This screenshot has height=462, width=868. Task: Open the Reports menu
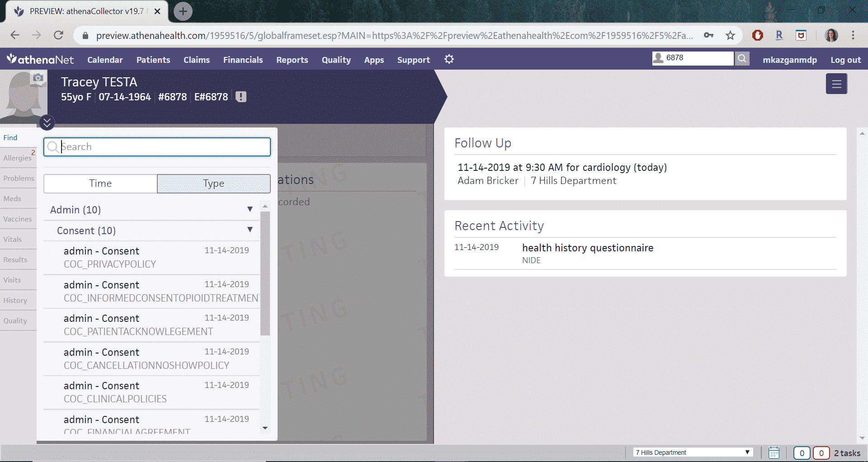point(292,60)
